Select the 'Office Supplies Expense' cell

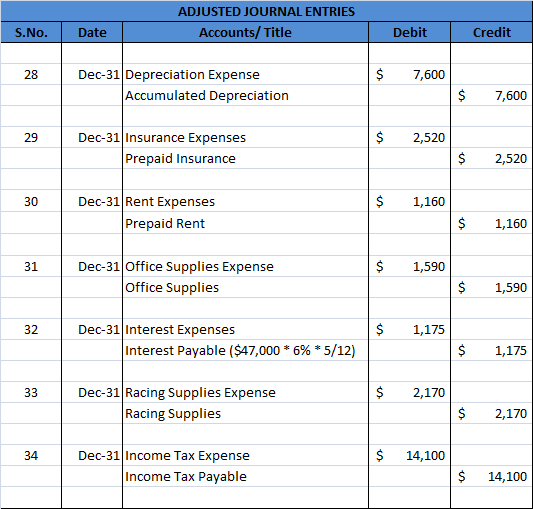pos(245,267)
